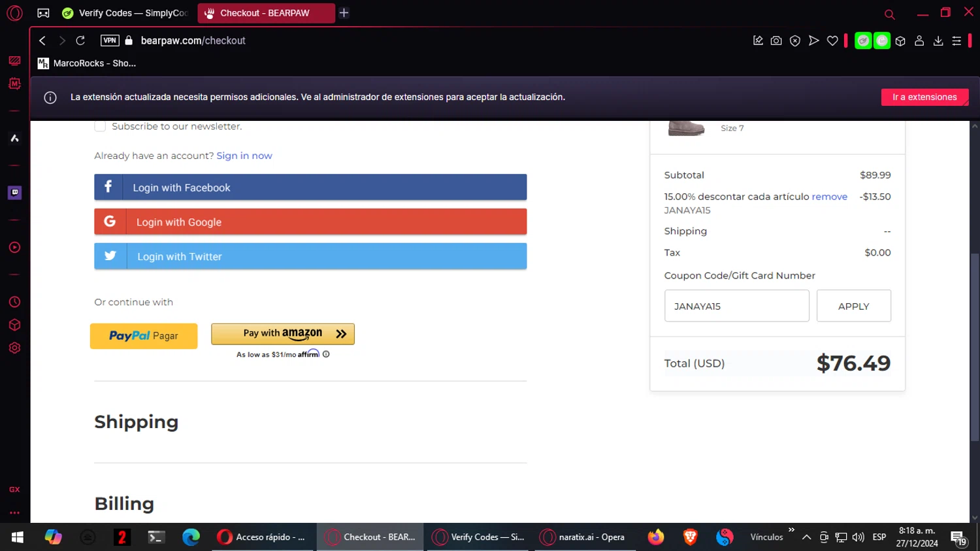
Task: Open the second green extension icon
Action: [882, 41]
